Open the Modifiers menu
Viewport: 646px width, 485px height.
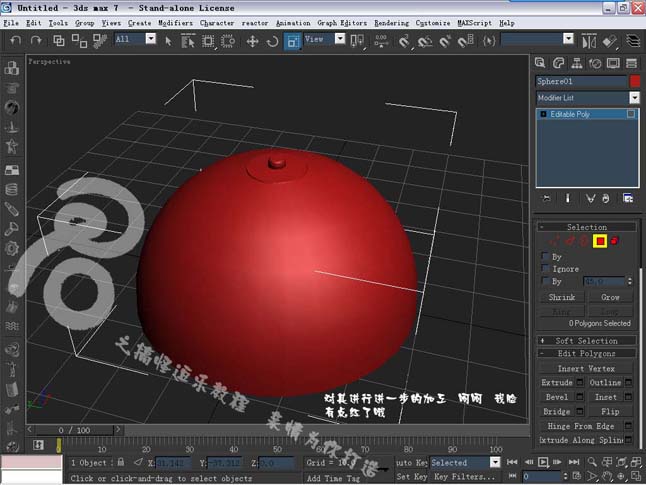pyautogui.click(x=175, y=23)
